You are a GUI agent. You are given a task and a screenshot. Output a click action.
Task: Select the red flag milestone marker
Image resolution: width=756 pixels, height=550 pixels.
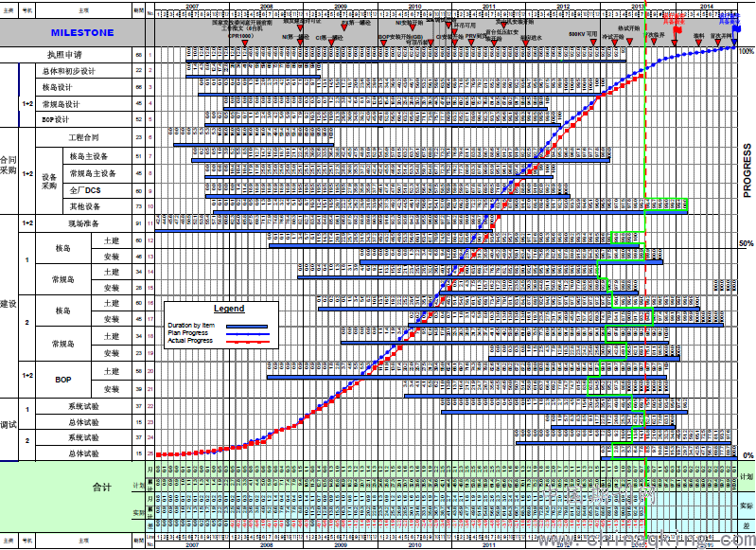click(x=677, y=29)
